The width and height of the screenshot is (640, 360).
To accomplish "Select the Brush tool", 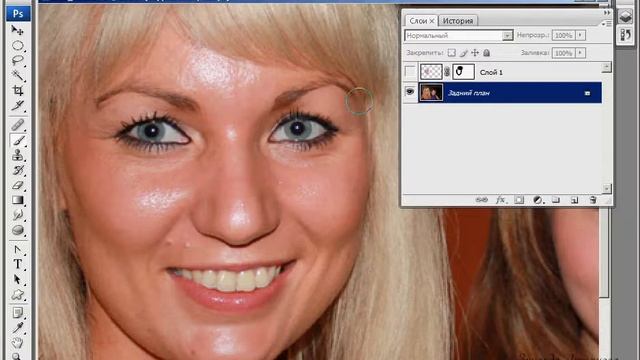I will 18,140.
